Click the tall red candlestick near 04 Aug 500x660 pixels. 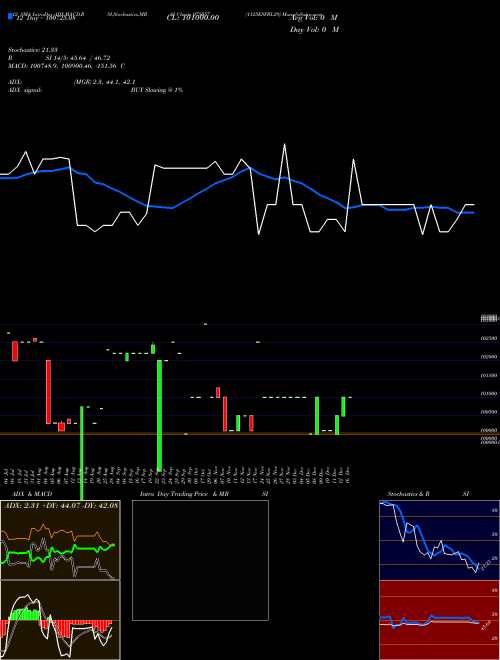point(48,392)
